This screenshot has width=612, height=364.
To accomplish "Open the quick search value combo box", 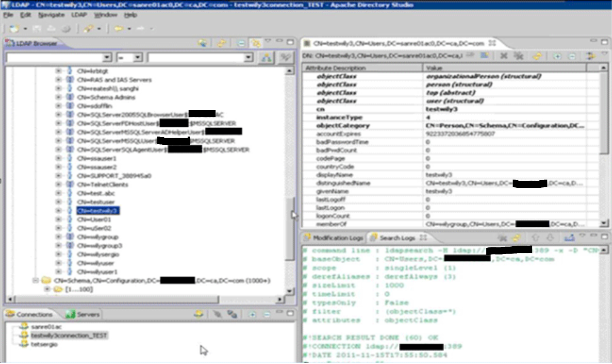I will 200,57.
